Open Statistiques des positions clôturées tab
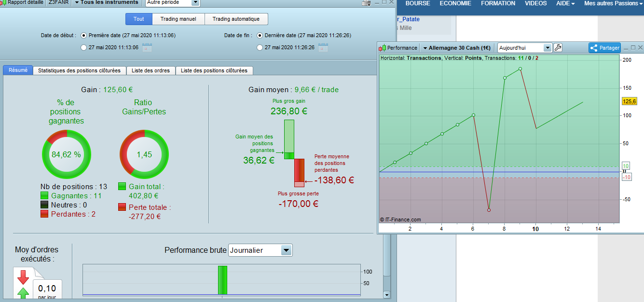The height and width of the screenshot is (302, 644). click(x=79, y=70)
